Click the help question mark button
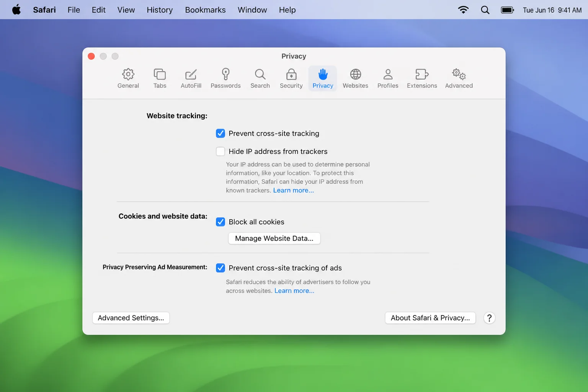 [x=489, y=318]
